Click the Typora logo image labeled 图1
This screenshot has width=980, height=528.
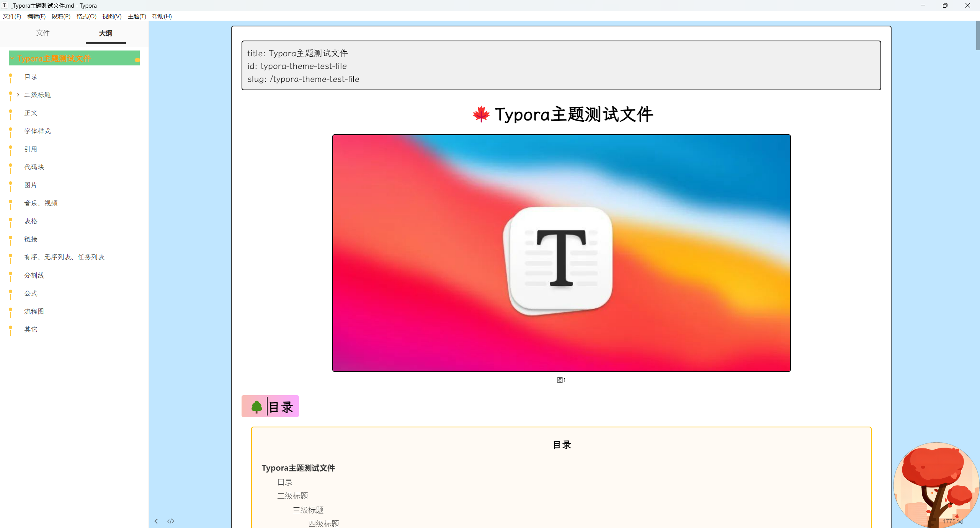[x=561, y=253]
